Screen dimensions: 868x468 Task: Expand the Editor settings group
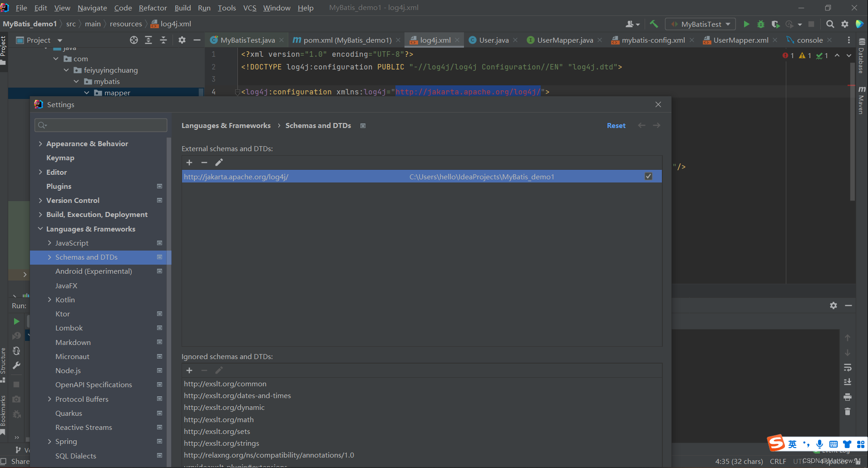40,172
